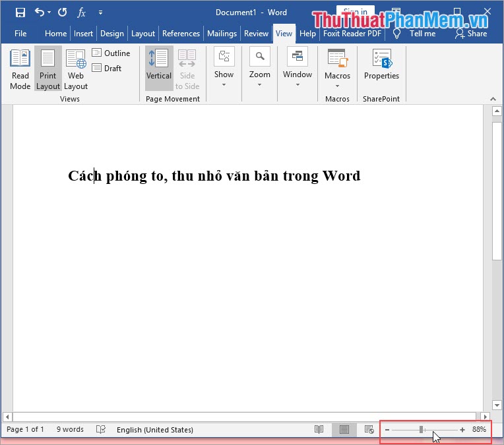Open word count via 9 words

[x=70, y=429]
